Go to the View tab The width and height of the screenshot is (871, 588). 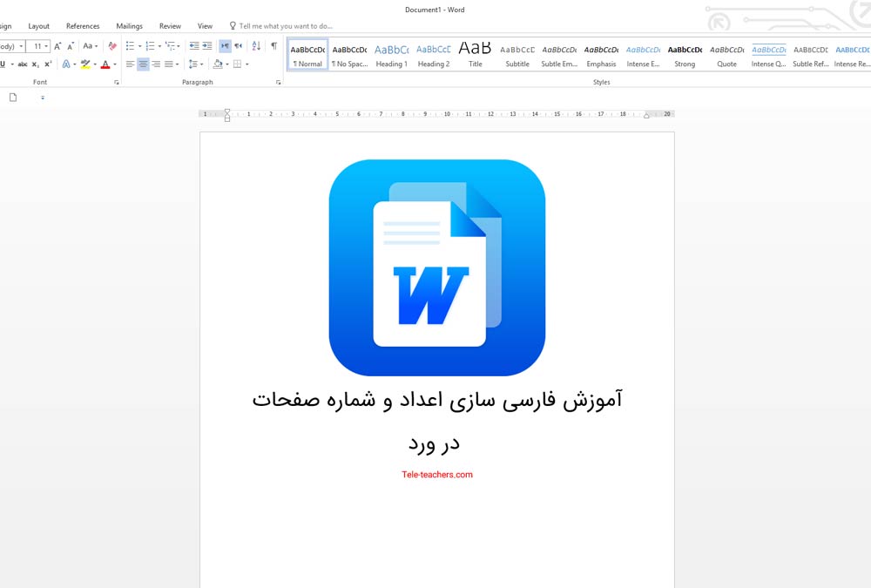(x=205, y=26)
